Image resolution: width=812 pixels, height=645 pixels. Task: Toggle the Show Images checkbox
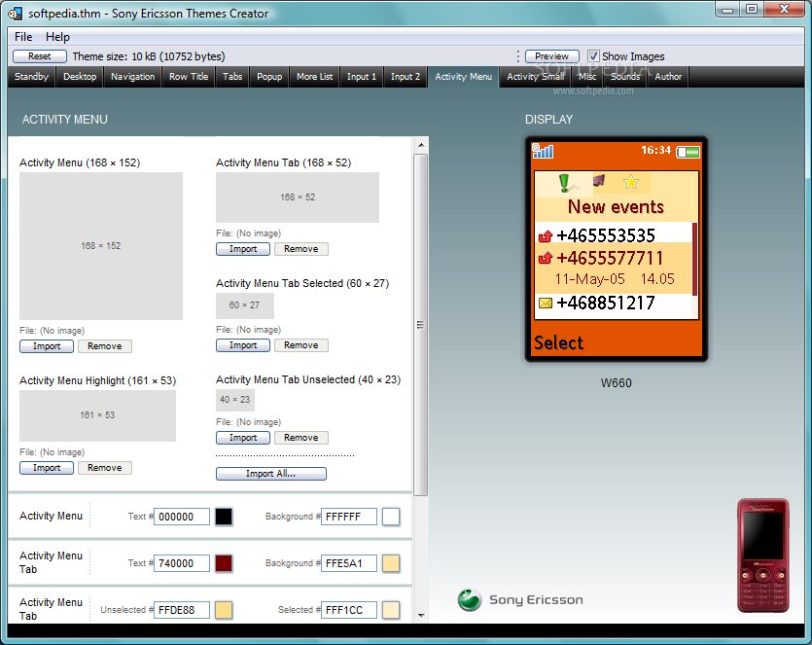coord(594,56)
